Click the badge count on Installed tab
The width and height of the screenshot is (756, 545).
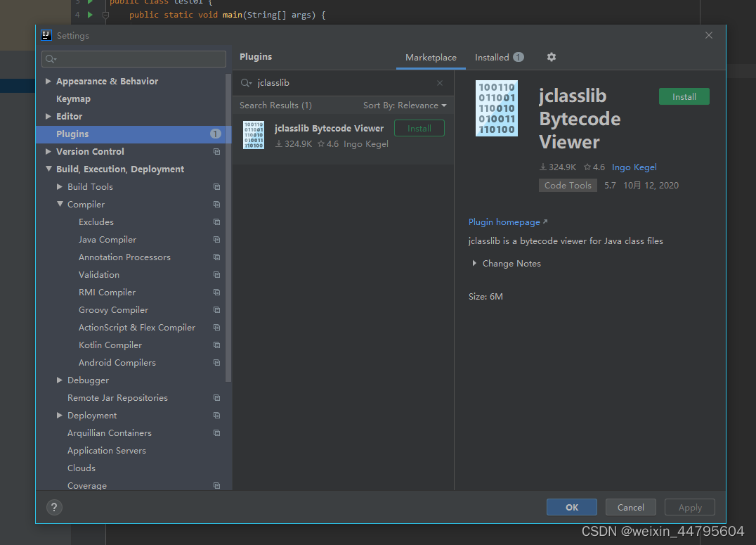click(x=519, y=57)
